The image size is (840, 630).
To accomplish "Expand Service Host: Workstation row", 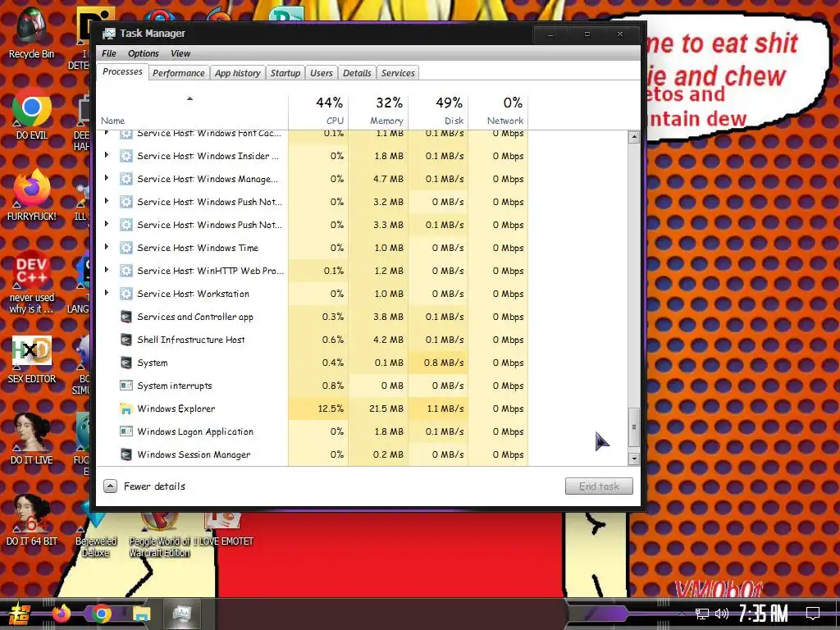I will pos(107,293).
